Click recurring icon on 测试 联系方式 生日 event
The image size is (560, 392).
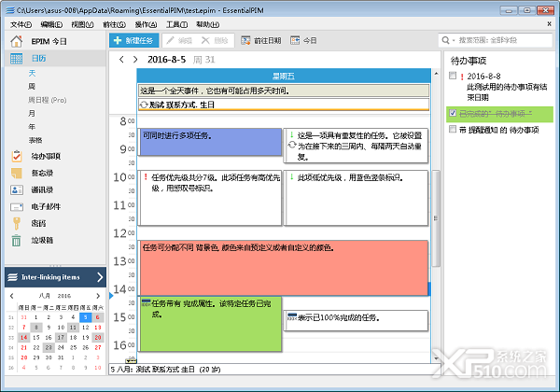(144, 105)
